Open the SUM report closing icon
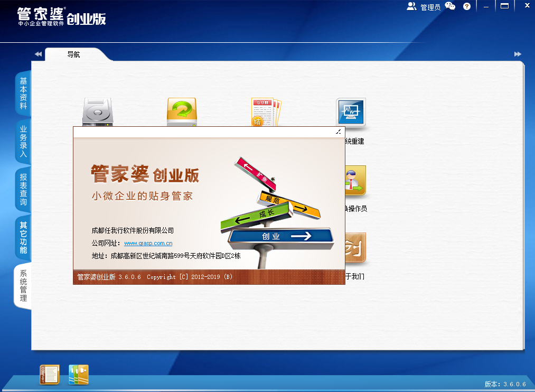This screenshot has height=392, width=535. coord(266,112)
